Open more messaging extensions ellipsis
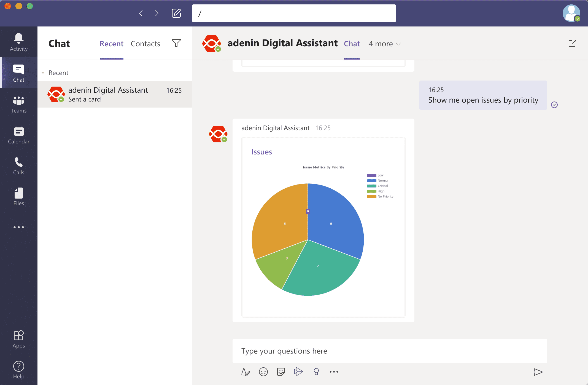 click(334, 372)
